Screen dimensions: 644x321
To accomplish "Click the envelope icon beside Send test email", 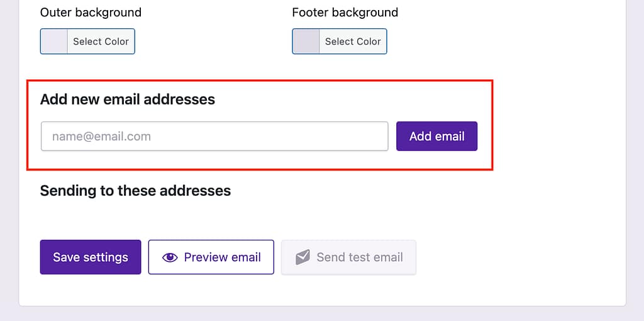I will click(x=303, y=257).
